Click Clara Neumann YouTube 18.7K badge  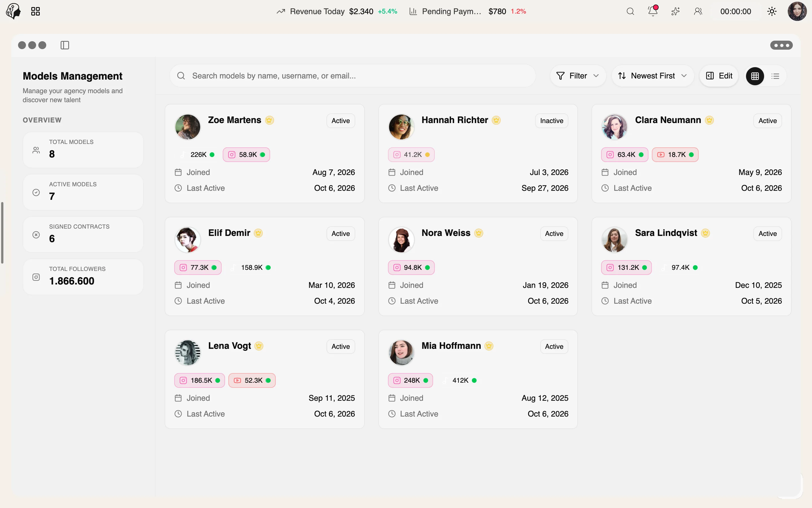coord(675,155)
